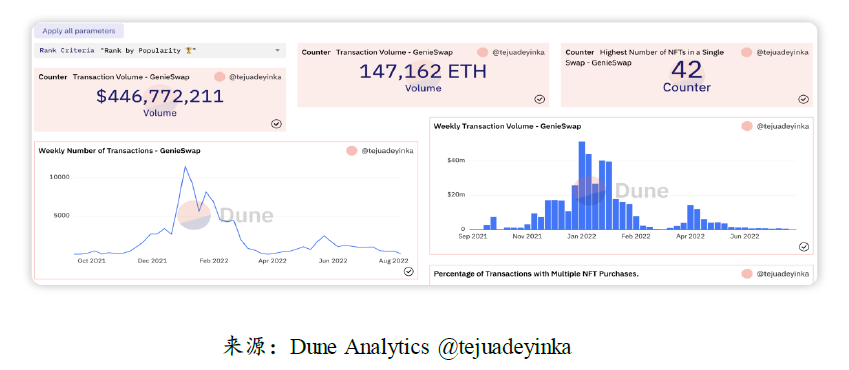This screenshot has width=849, height=370.
Task: Click the Weekly Number of Transactions - GenieSwap title
Action: [119, 151]
